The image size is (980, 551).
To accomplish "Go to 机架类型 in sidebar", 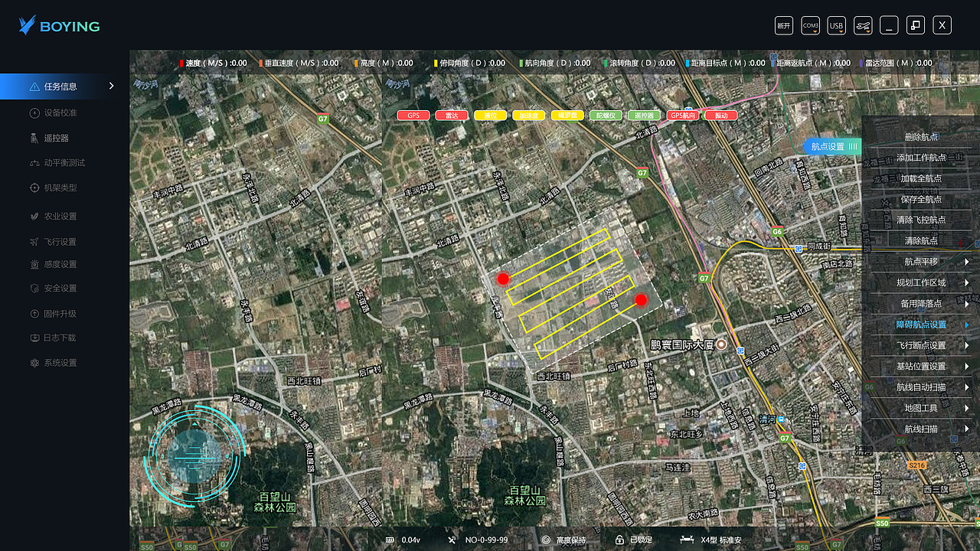I will click(x=54, y=188).
